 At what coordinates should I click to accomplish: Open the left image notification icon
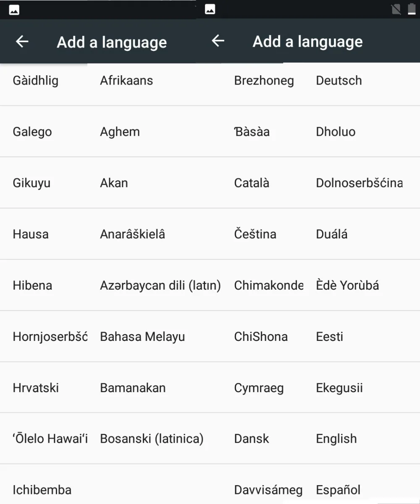point(14,10)
